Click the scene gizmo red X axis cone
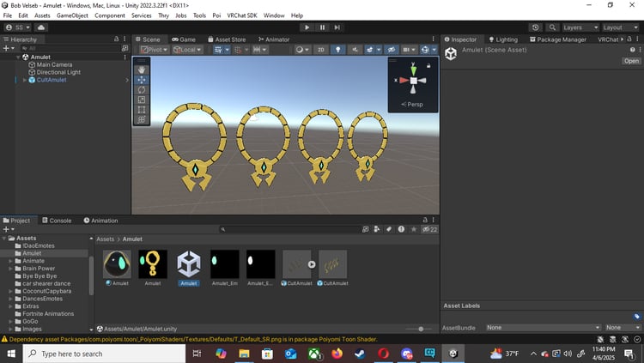 403,80
